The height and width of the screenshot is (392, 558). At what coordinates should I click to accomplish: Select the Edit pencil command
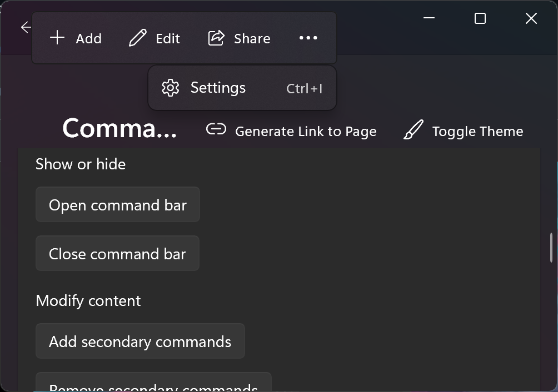point(155,38)
